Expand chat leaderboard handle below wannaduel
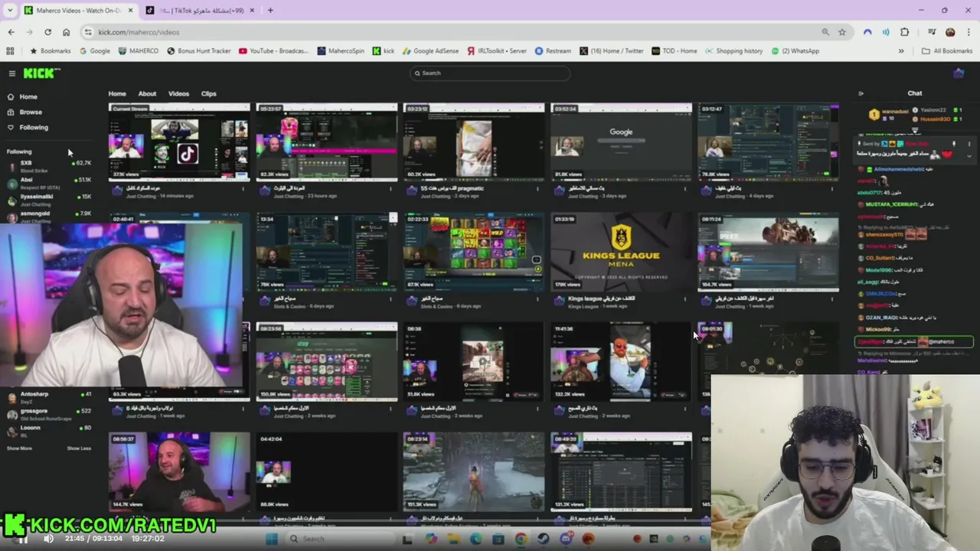This screenshot has width=980, height=551. pos(915,131)
